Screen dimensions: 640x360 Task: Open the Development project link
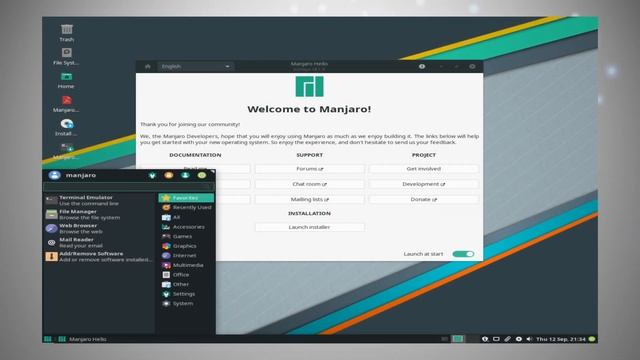pos(424,184)
